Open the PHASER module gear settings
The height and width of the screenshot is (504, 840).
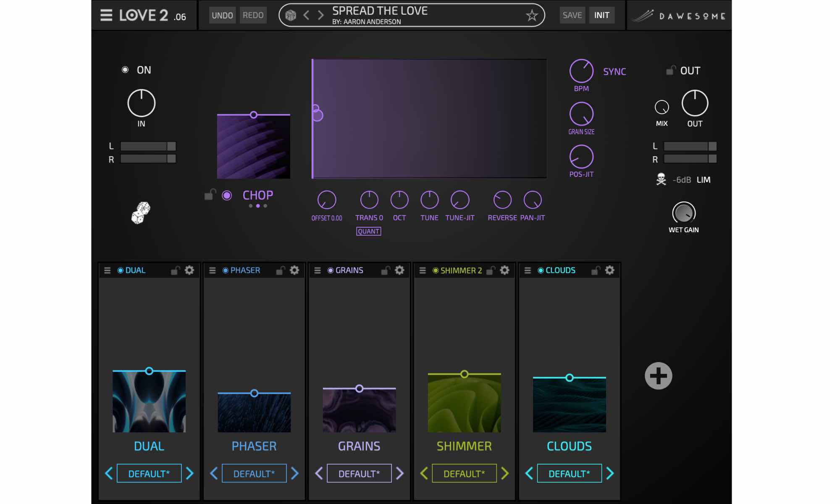coord(294,270)
